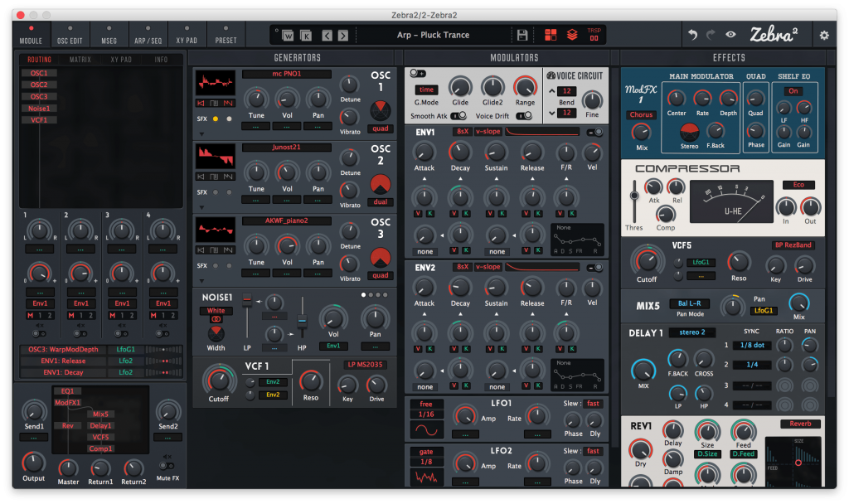
Task: Open the VCF 1 filter type dropdown
Action: click(366, 365)
